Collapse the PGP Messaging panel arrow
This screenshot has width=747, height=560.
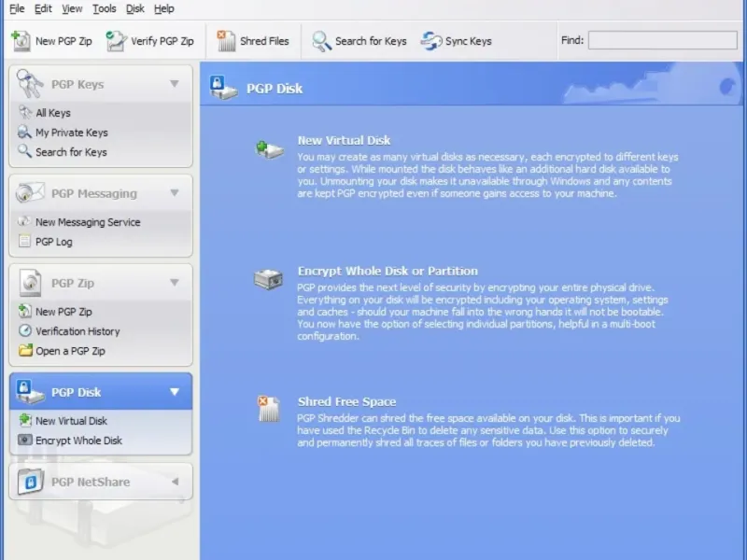[175, 193]
